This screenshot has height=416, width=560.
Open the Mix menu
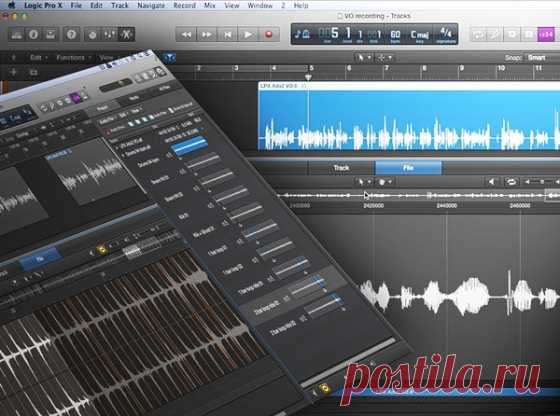[x=210, y=5]
